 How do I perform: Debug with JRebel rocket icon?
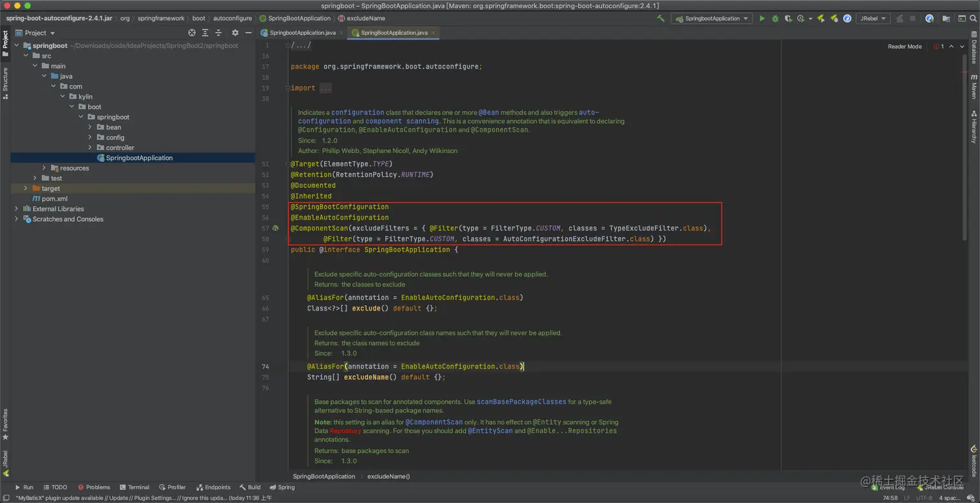coord(833,19)
